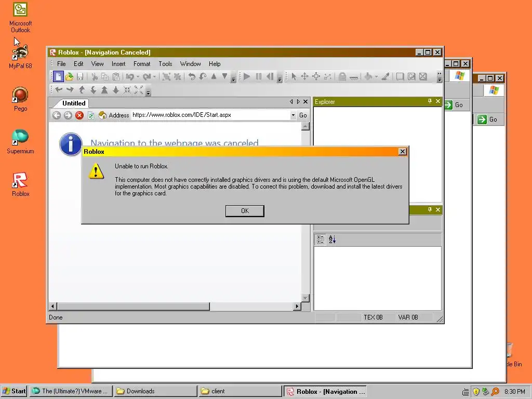
Task: Click the Undo arrow icon
Action: (130, 77)
